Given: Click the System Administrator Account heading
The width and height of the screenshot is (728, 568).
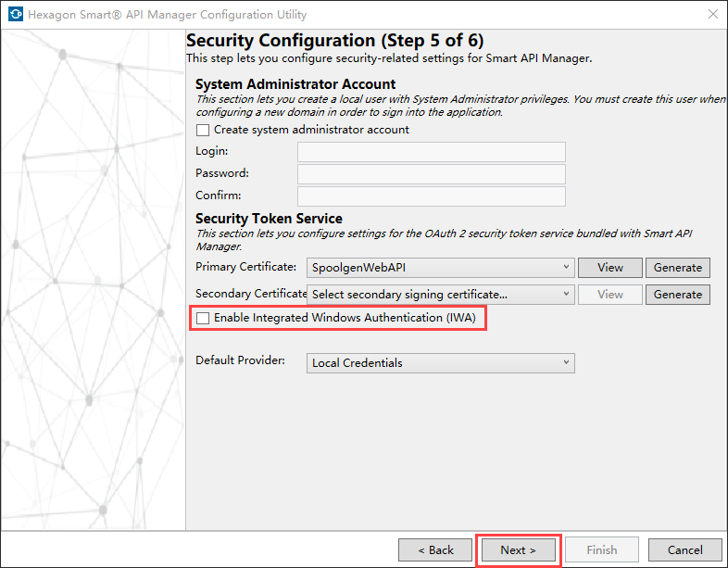Looking at the screenshot, I should (x=295, y=84).
